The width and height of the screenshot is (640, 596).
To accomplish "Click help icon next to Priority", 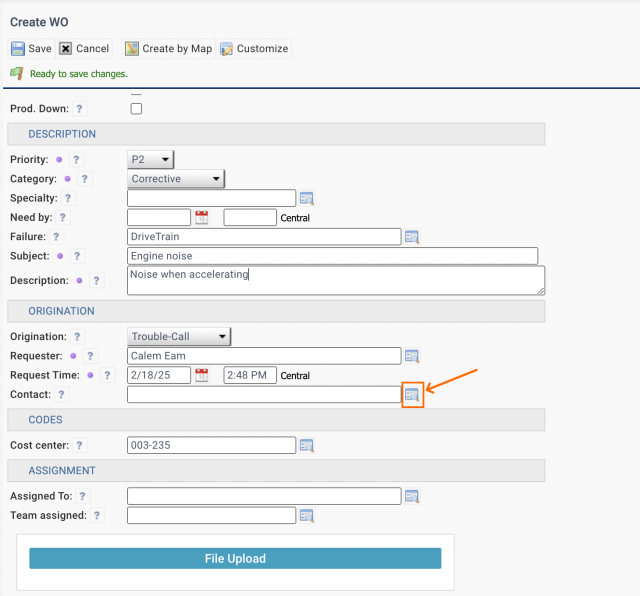I will click(x=77, y=160).
